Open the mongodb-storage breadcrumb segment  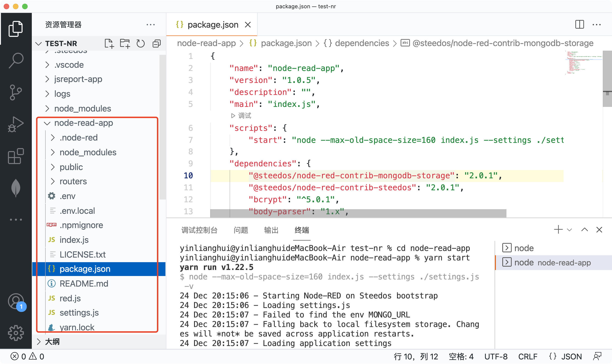tap(497, 43)
